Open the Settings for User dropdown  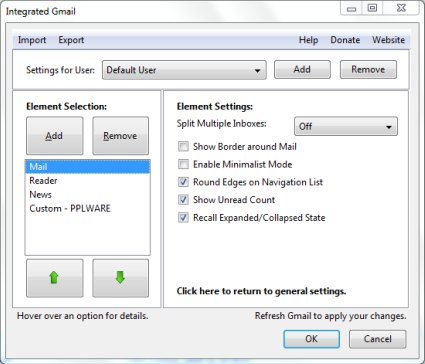coord(184,70)
